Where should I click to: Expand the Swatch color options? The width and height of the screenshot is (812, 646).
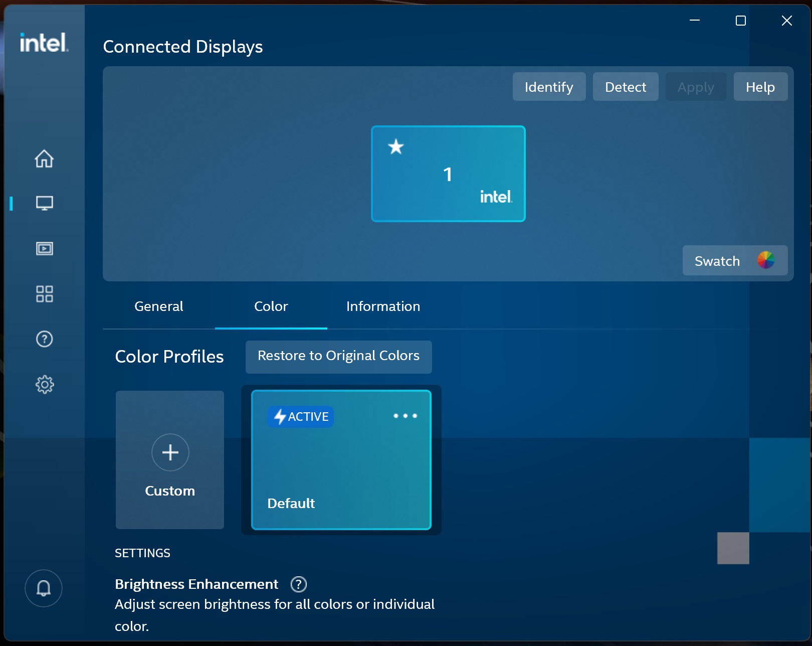(x=717, y=260)
